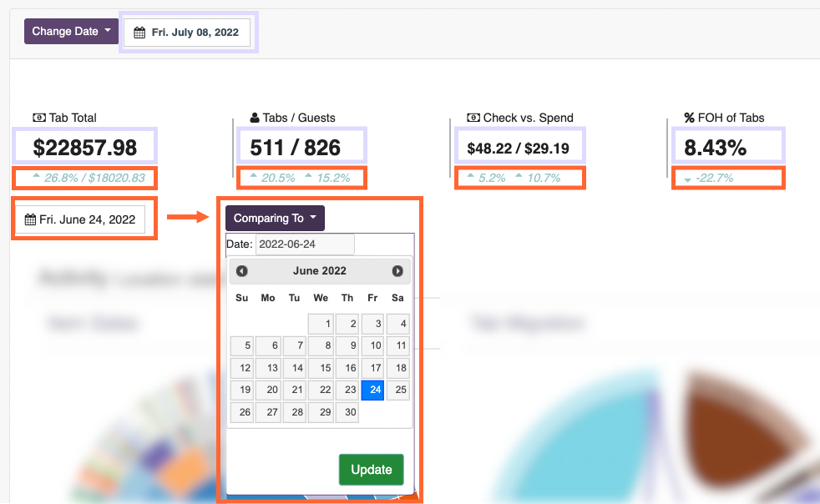Pick June 12 in the calendar
Screen dimensions: 820x504
pos(242,368)
